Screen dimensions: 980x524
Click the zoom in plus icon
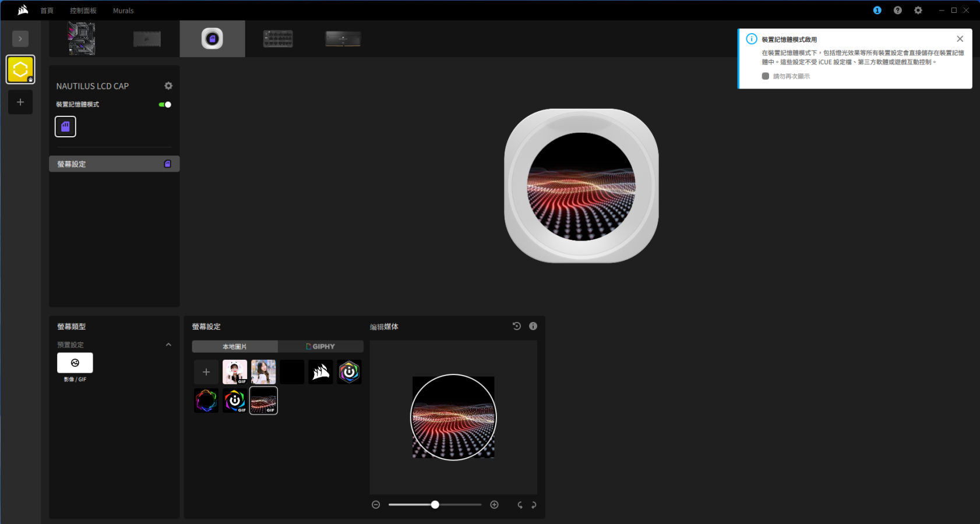(494, 505)
